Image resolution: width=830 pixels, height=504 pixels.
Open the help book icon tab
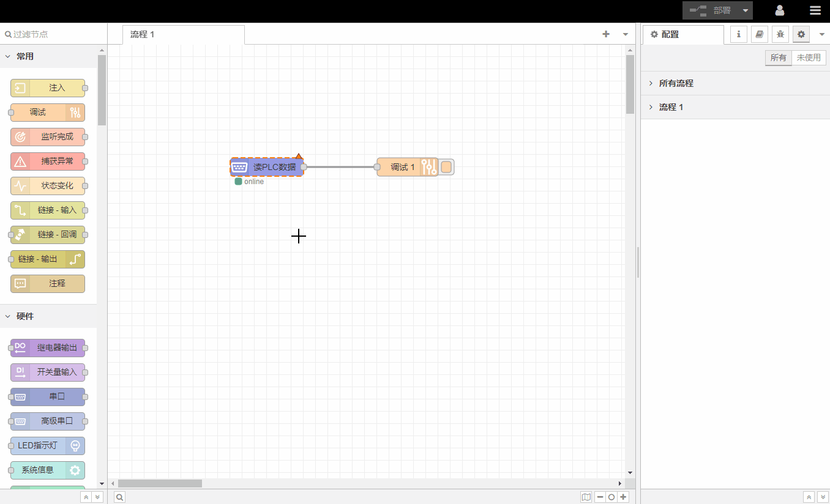pyautogui.click(x=759, y=34)
